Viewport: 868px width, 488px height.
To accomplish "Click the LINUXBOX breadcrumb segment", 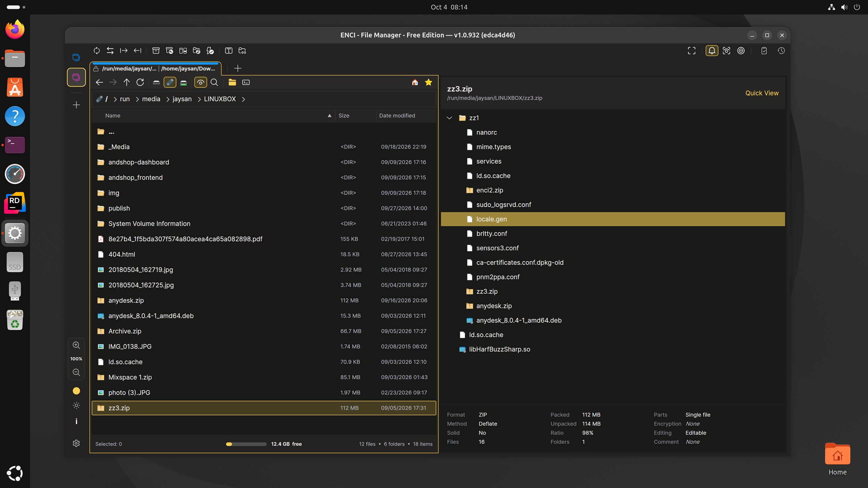I will coord(220,99).
